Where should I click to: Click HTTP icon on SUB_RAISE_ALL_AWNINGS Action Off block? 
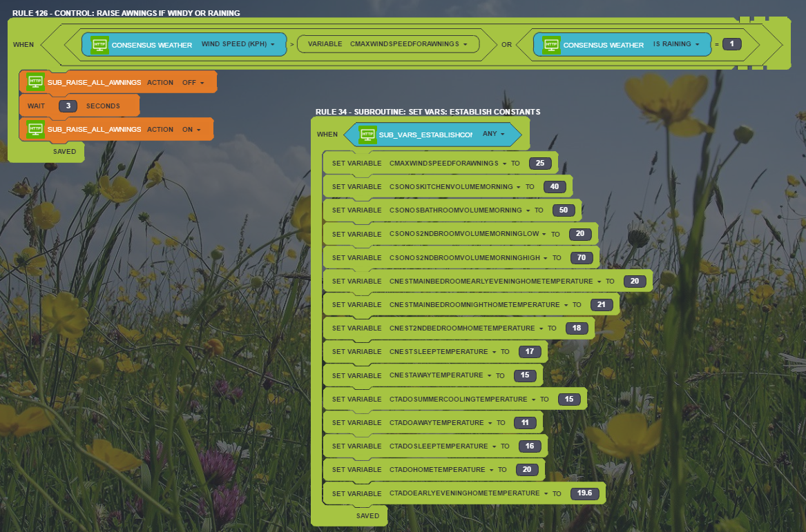coord(36,81)
